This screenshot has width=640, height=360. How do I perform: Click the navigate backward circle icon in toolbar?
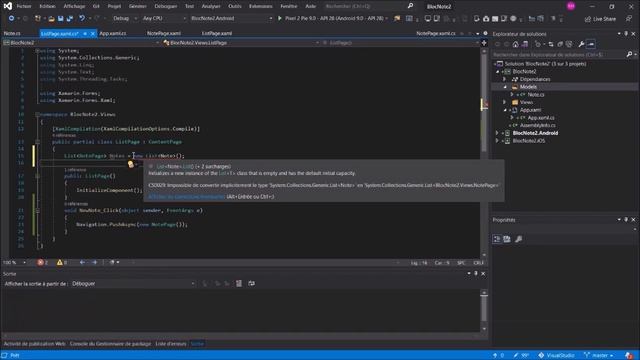pos(11,18)
